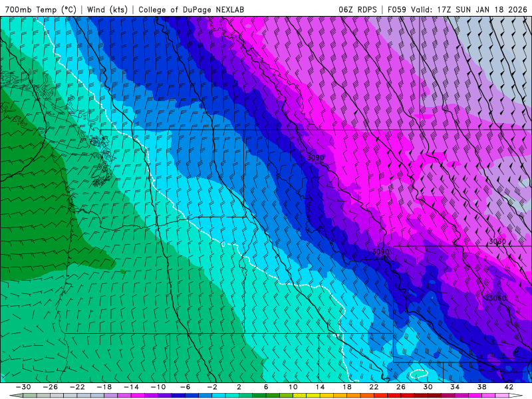The image size is (532, 399).
Task: Click the 38 color scale label
Action: (481, 387)
